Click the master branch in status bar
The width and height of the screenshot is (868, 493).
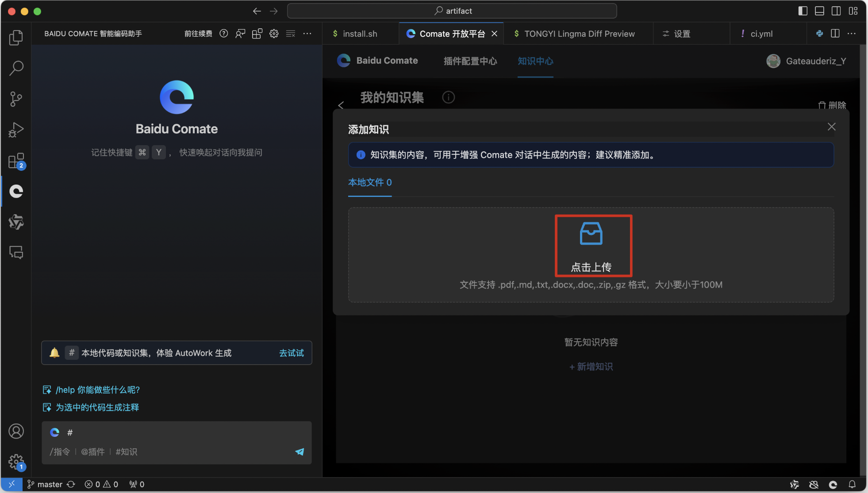(45, 484)
